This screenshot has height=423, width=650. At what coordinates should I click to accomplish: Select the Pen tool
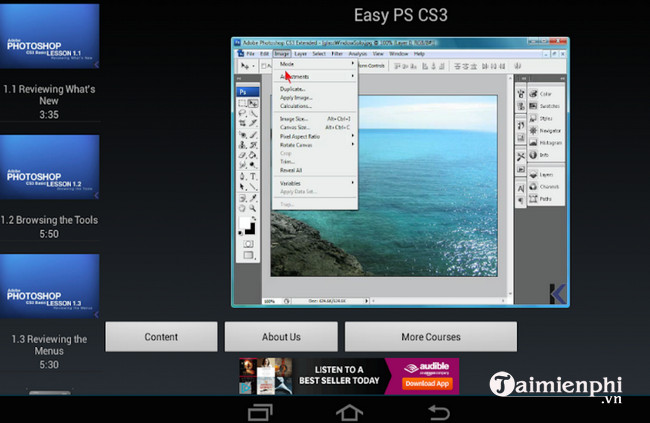(243, 177)
